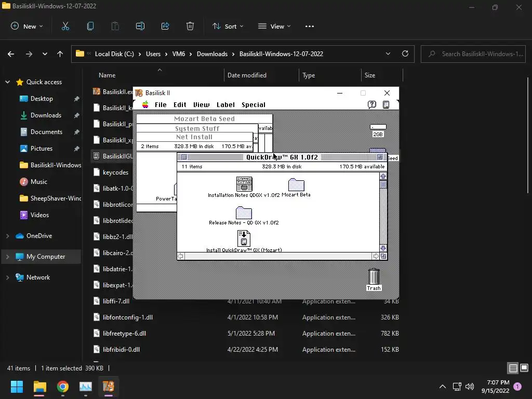Switch to large thumbnails view icon
532x399 pixels.
524,368
